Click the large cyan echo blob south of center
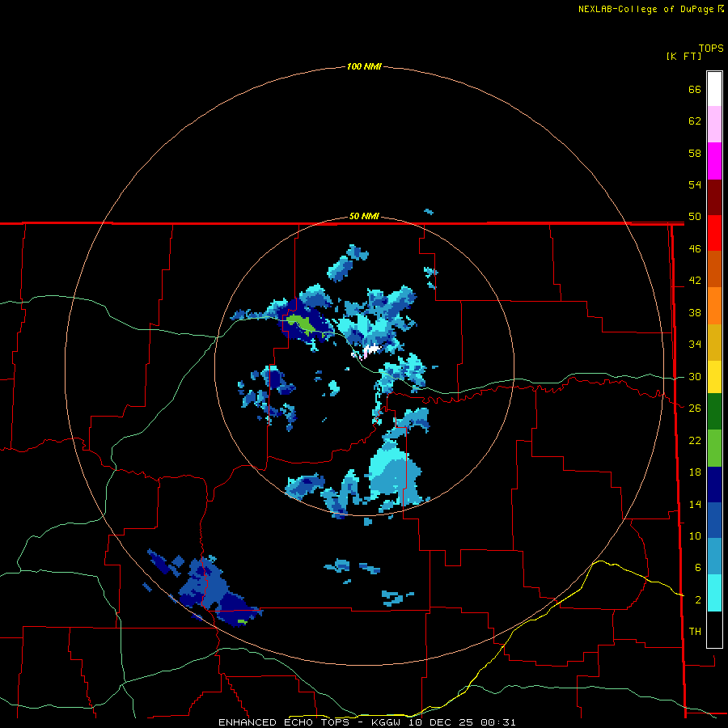This screenshot has width=728, height=728. coord(393,473)
